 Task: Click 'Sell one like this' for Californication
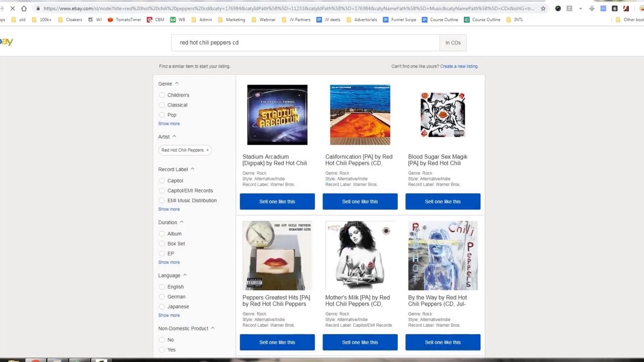tap(360, 202)
